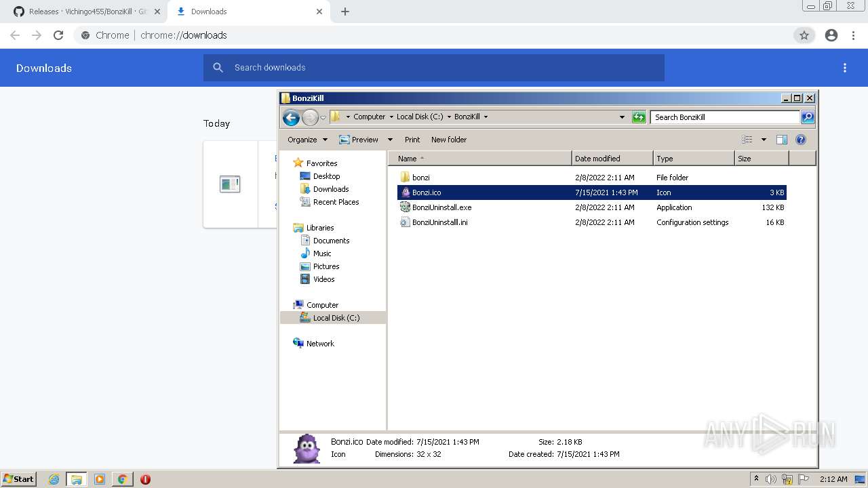Click Chrome reload page icon

[x=58, y=35]
